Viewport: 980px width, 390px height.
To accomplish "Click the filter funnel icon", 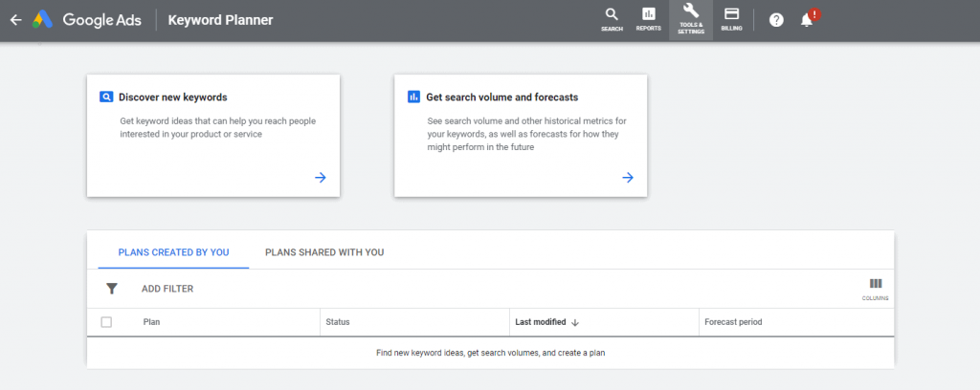I will click(x=111, y=289).
